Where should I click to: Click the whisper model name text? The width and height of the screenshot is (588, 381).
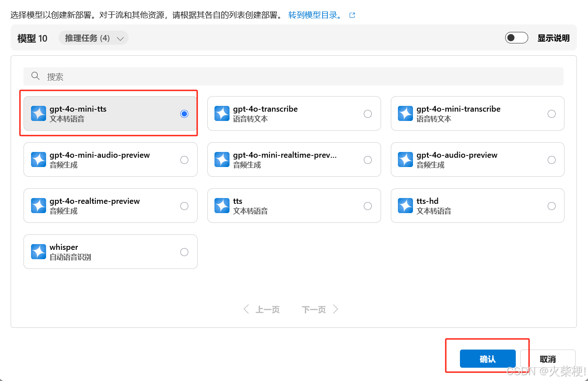point(64,247)
